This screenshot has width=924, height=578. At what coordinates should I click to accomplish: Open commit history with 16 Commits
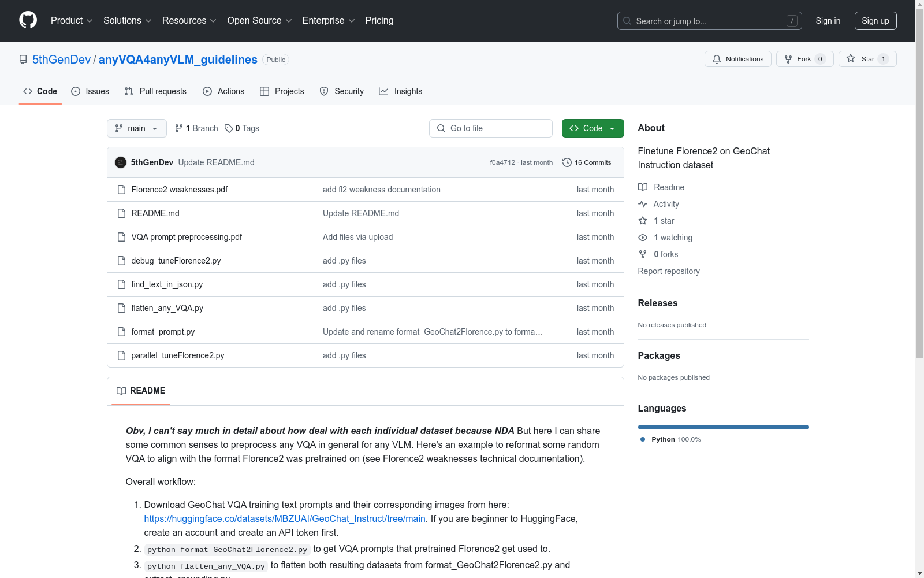587,162
